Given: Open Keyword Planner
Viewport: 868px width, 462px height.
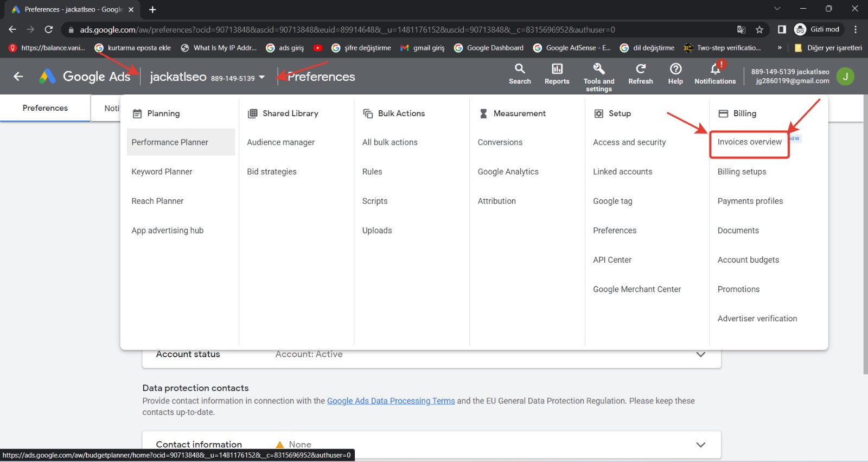Looking at the screenshot, I should coord(162,172).
